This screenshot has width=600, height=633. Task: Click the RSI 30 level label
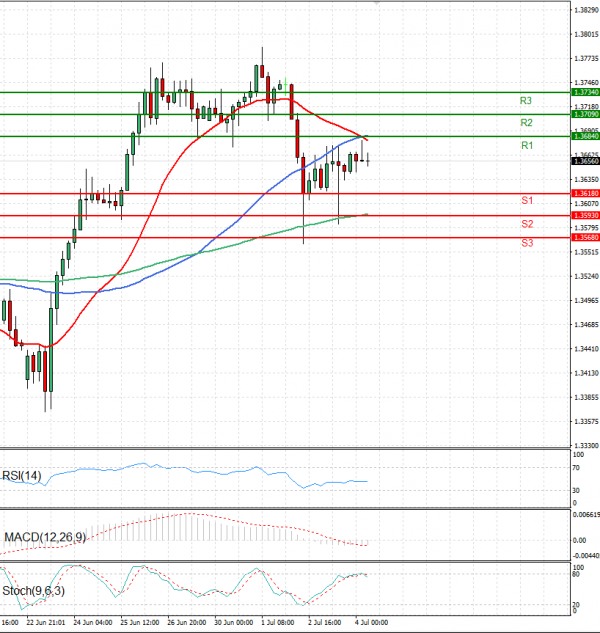pyautogui.click(x=576, y=490)
